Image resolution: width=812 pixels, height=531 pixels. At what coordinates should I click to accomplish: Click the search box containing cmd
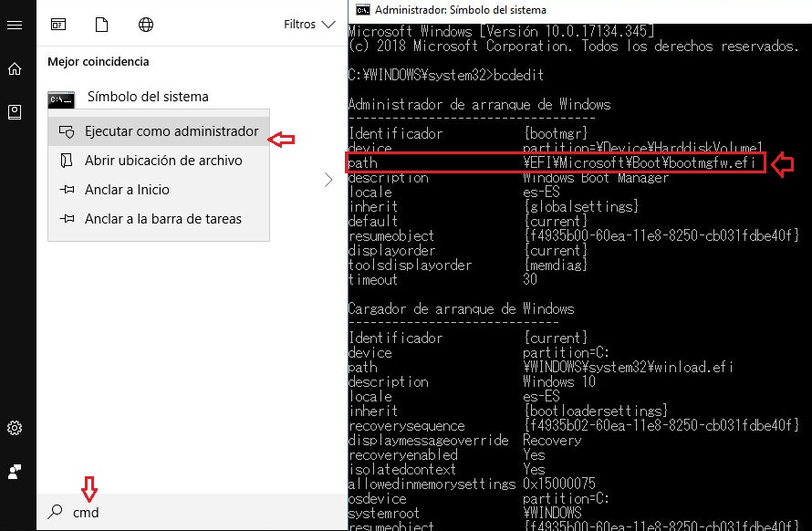point(193,512)
